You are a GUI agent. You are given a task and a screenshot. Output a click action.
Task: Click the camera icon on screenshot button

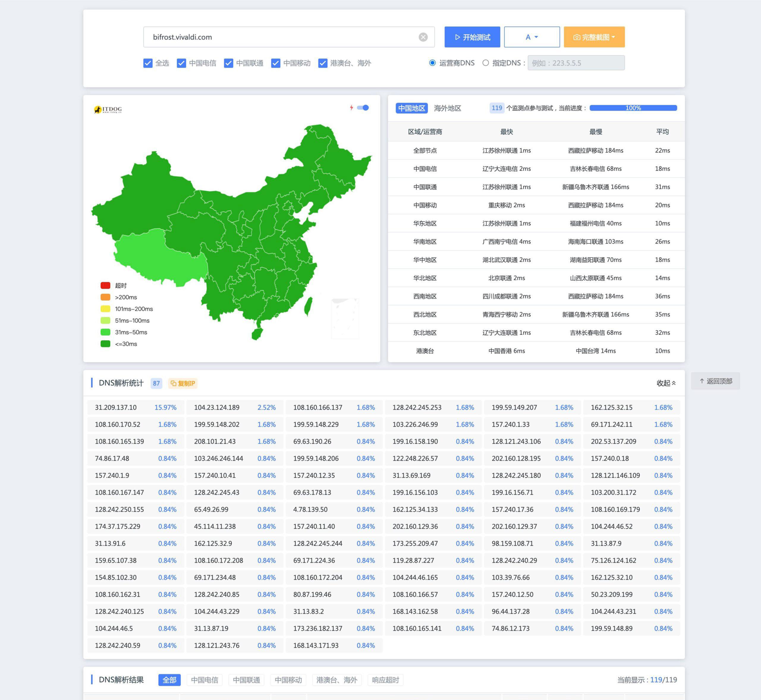point(576,37)
